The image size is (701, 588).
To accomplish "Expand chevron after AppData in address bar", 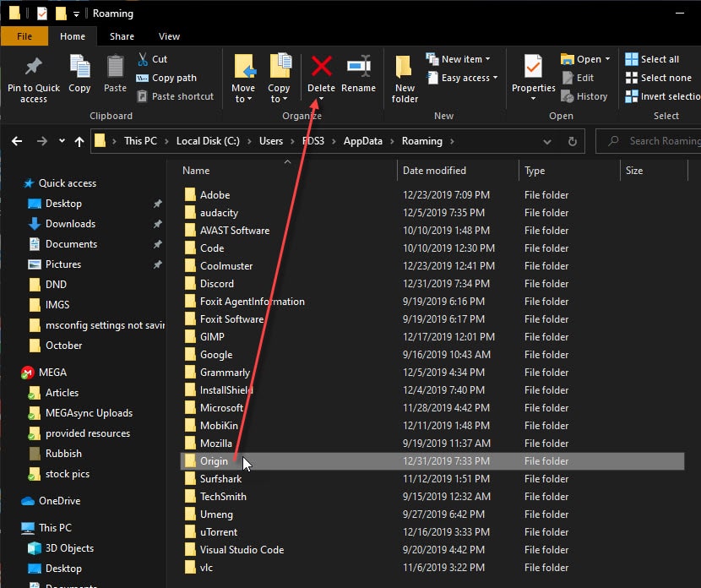I will (392, 141).
